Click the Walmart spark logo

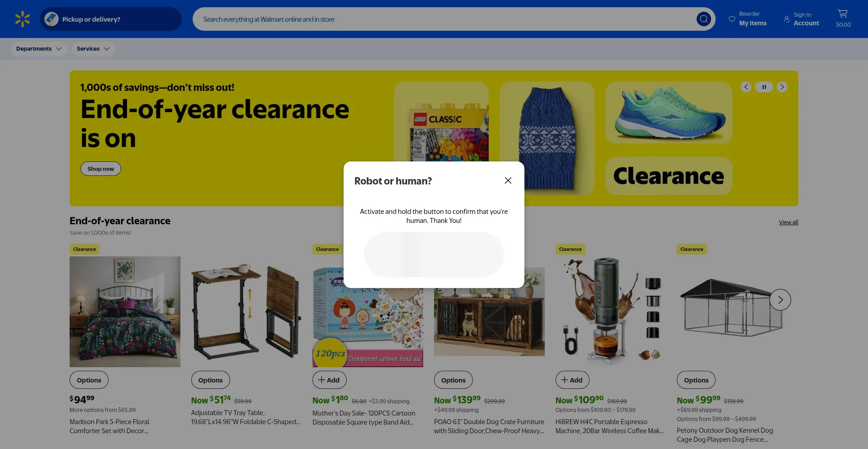pos(22,19)
